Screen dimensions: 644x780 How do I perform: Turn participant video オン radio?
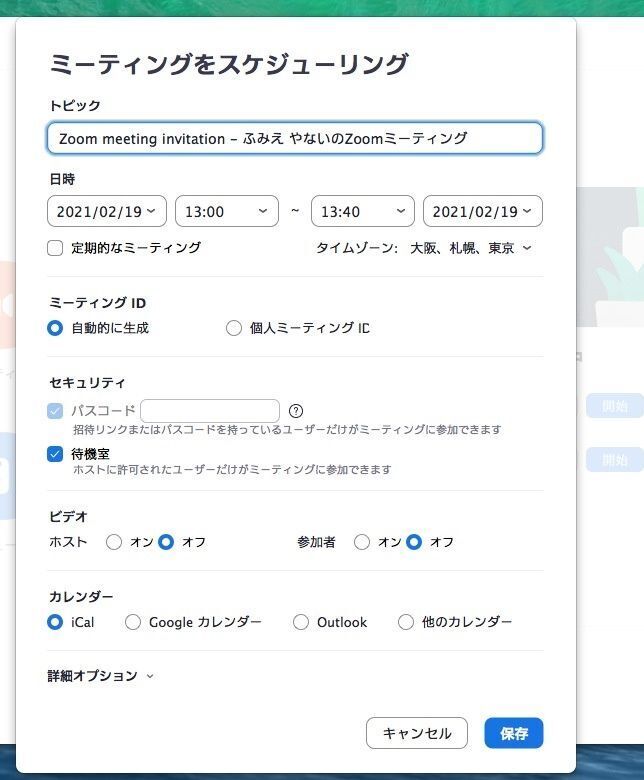[x=362, y=542]
